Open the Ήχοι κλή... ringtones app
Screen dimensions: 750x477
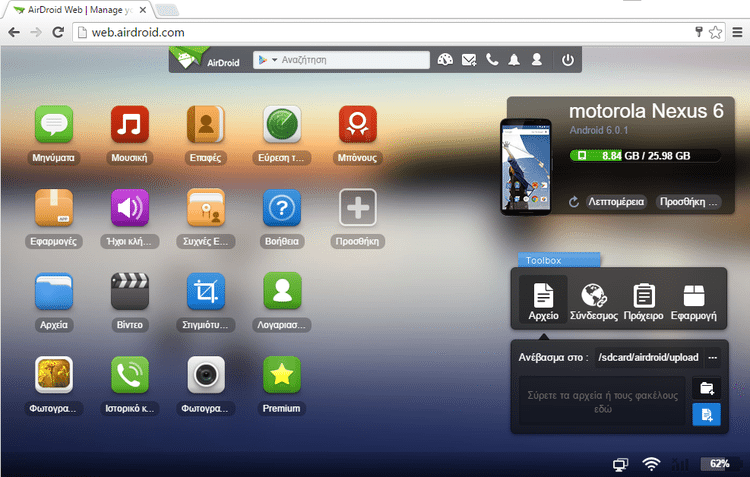tap(130, 208)
